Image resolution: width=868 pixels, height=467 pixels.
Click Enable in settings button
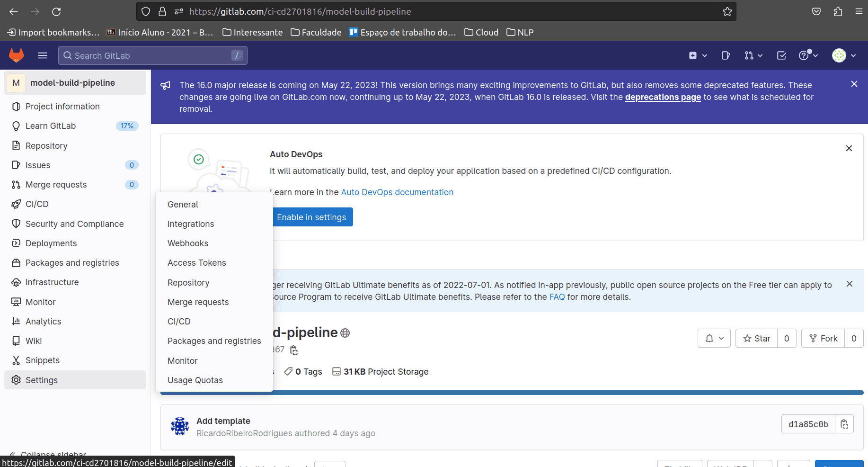tap(312, 217)
